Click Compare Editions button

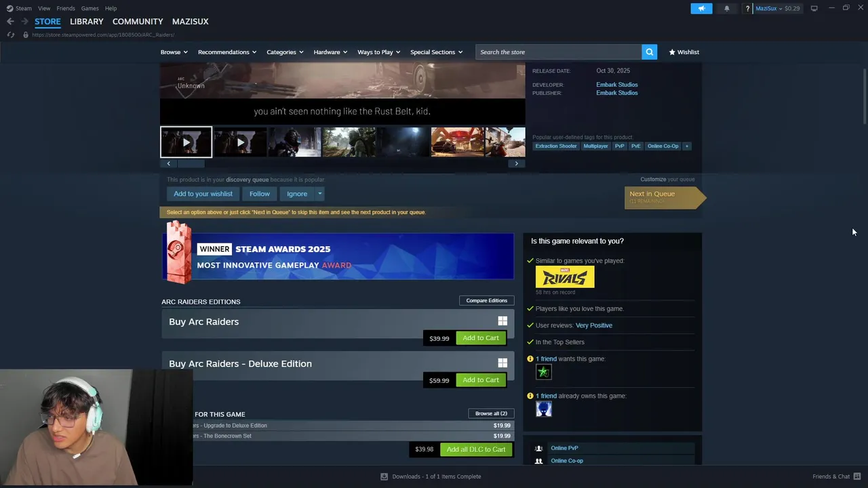coord(486,300)
